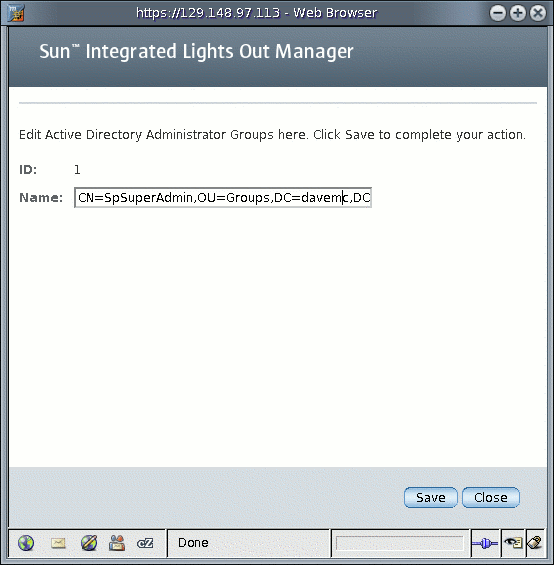Click the Edit Active Directory Administrator Groups instruction text
This screenshot has height=565, width=554.
point(272,135)
